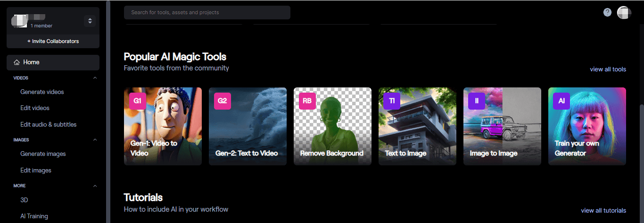Collapse the IMAGES section chevron
Viewport: 644px width, 223px height.
click(x=95, y=140)
